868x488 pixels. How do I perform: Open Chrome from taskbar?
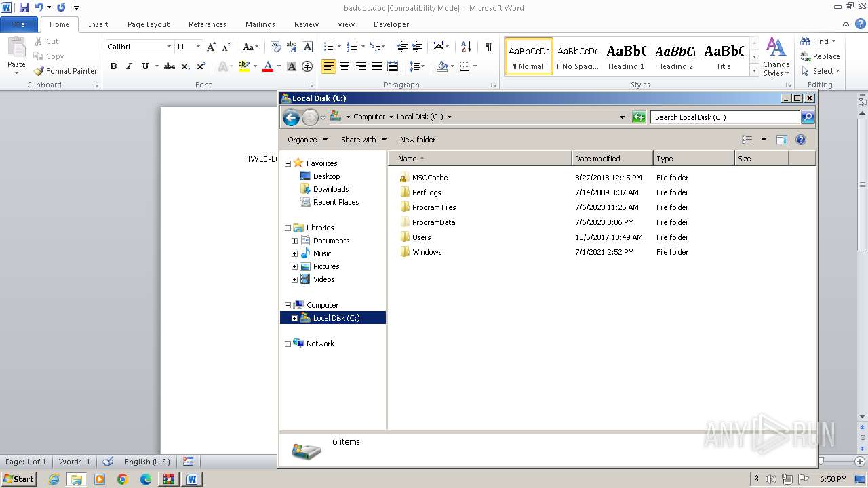click(123, 479)
